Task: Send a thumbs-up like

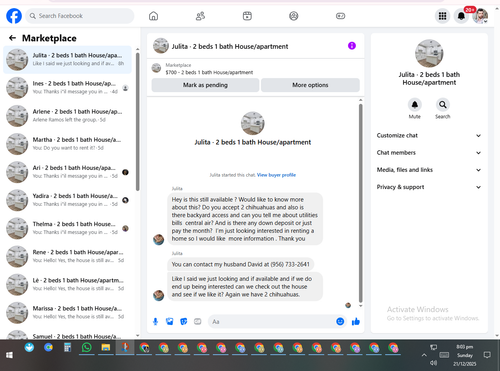Action: tap(356, 322)
